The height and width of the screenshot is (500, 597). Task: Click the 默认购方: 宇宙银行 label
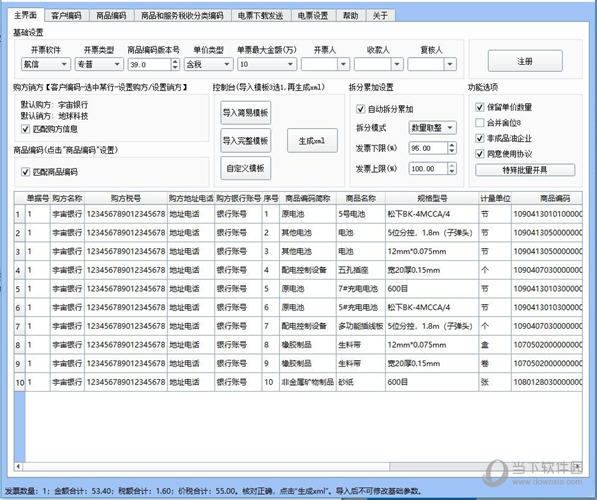click(x=54, y=104)
